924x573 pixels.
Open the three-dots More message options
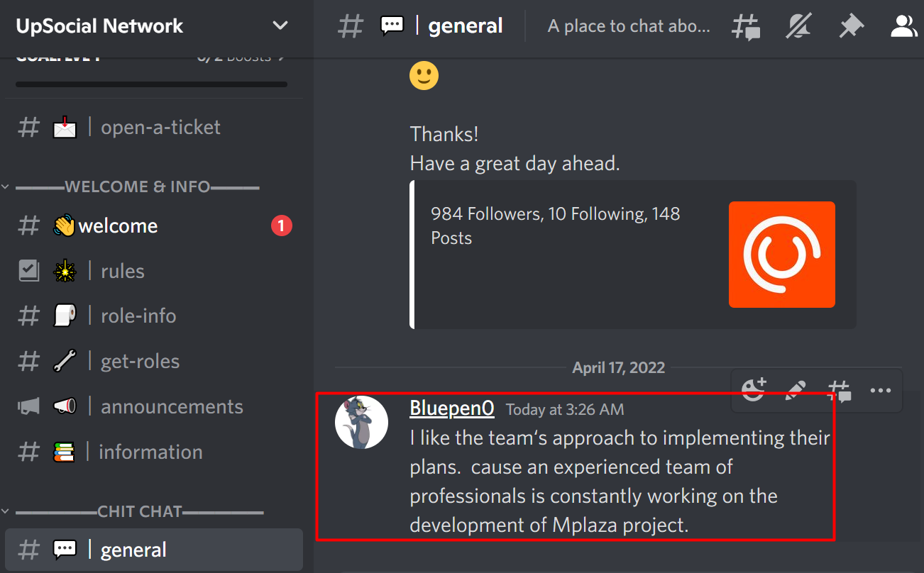[x=881, y=390]
